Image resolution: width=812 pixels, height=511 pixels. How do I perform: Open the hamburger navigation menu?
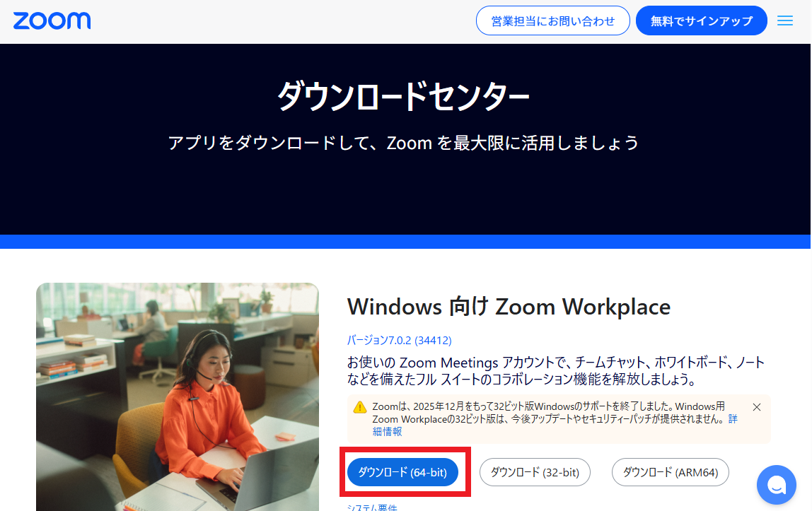[x=784, y=21]
